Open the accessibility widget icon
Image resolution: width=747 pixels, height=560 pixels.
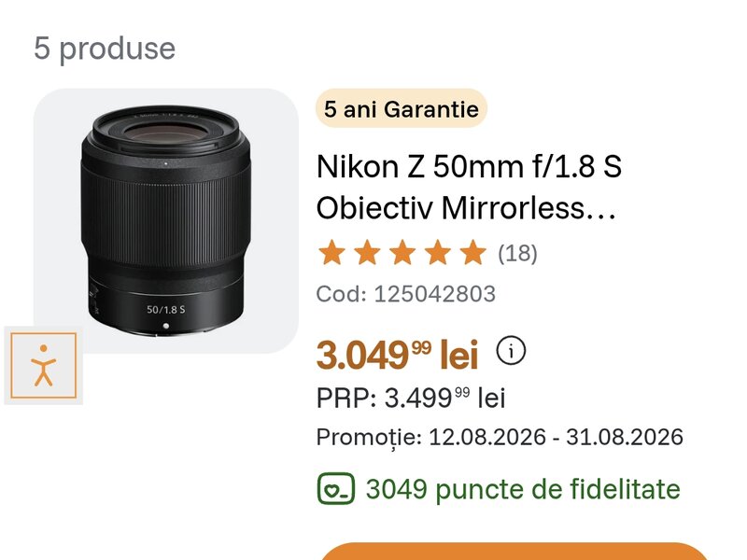[43, 365]
